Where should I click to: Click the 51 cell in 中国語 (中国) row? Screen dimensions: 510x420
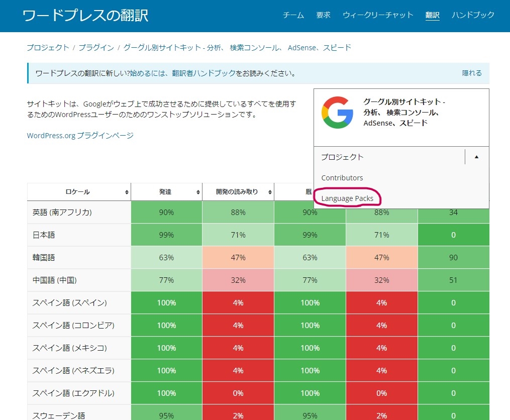point(453,280)
